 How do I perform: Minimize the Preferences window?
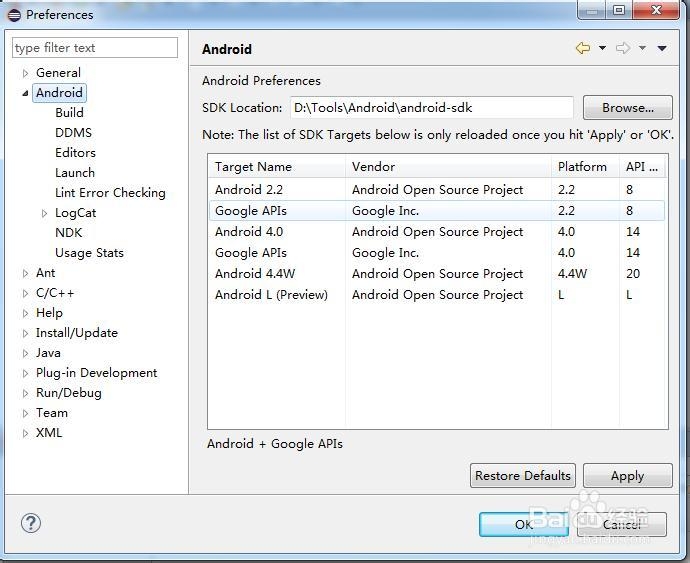[x=592, y=11]
